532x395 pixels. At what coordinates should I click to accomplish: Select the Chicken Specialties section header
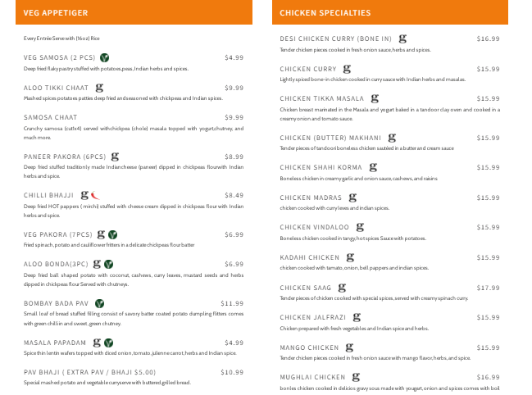coord(325,13)
